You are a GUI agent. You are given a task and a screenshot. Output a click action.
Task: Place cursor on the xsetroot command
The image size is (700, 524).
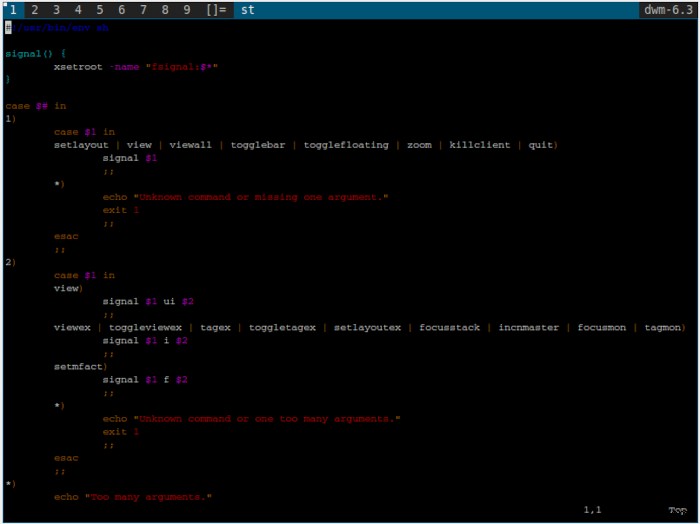pos(80,66)
